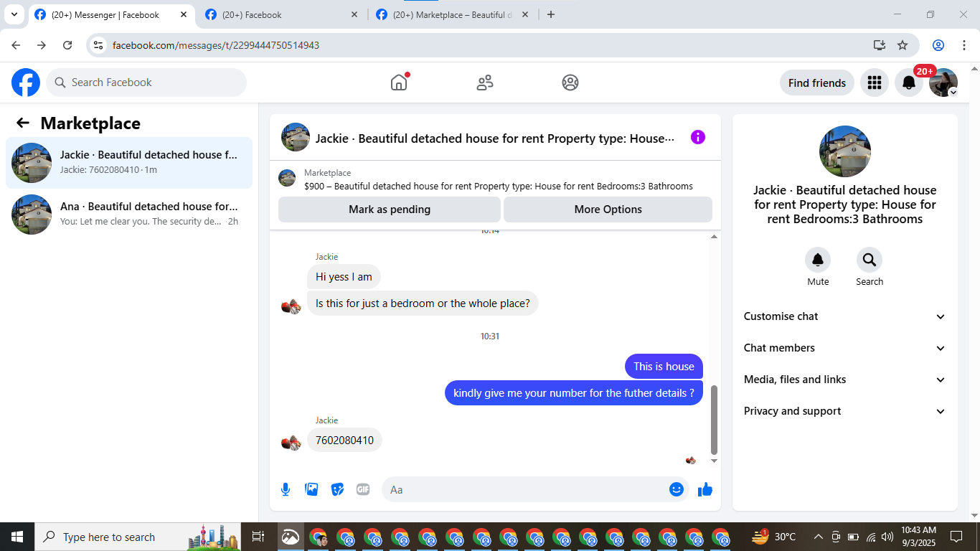Send a thumbs up like

(705, 489)
